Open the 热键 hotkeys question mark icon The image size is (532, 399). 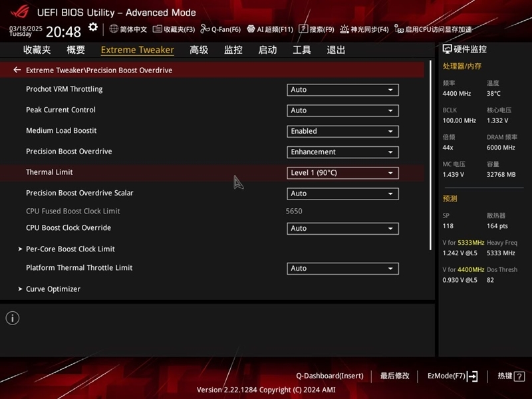(x=519, y=376)
